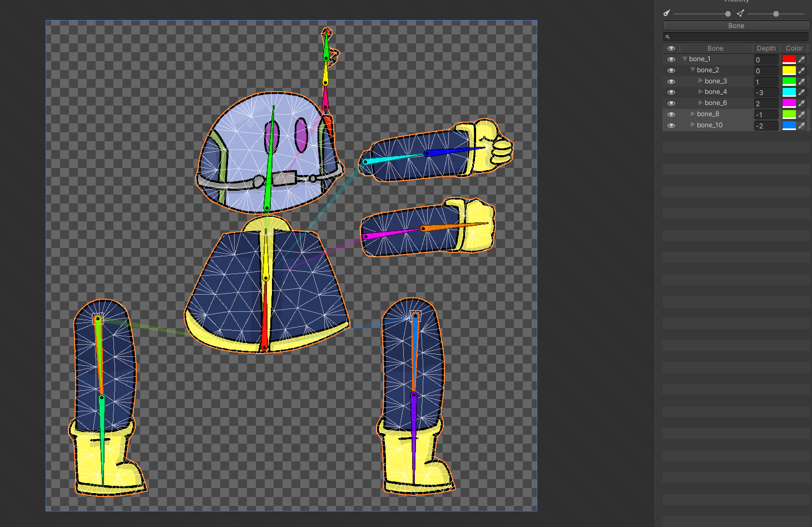Click the eyedropper icon next to bone_6's color

pos(802,103)
